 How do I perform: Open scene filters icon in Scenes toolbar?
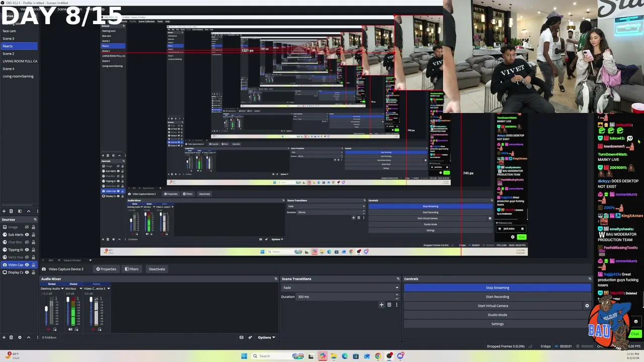coord(20,211)
